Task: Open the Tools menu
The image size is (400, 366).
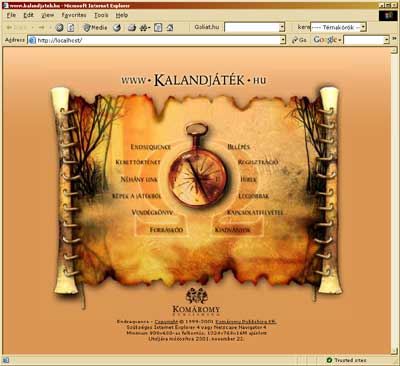Action: click(101, 15)
